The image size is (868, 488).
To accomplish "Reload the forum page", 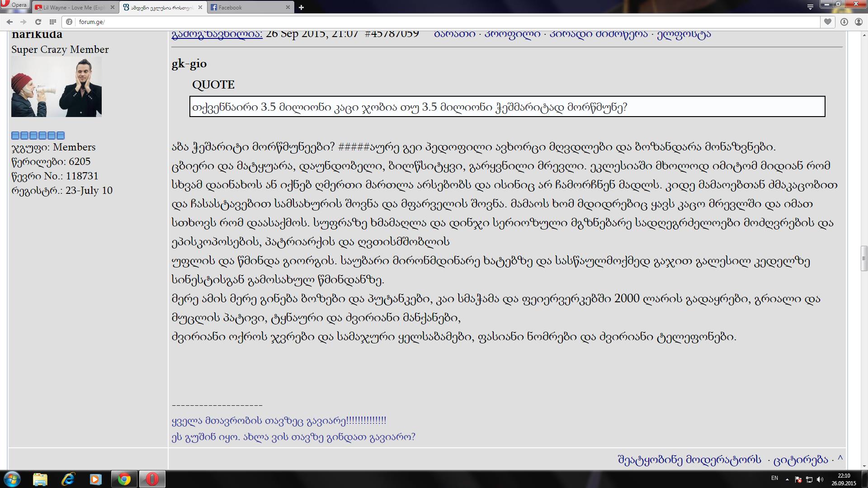I will coord(38,22).
